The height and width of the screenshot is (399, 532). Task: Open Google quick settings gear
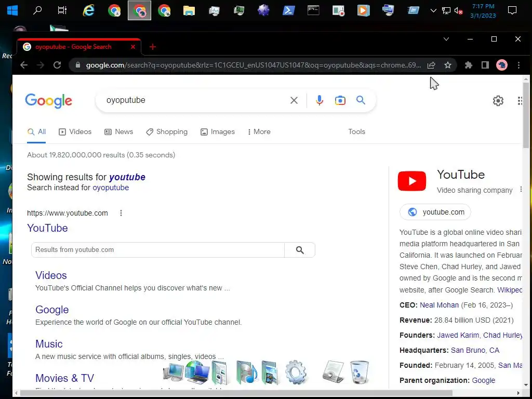click(x=498, y=101)
